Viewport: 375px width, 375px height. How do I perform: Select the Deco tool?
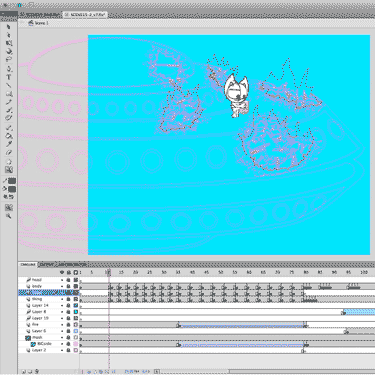(x=9, y=118)
